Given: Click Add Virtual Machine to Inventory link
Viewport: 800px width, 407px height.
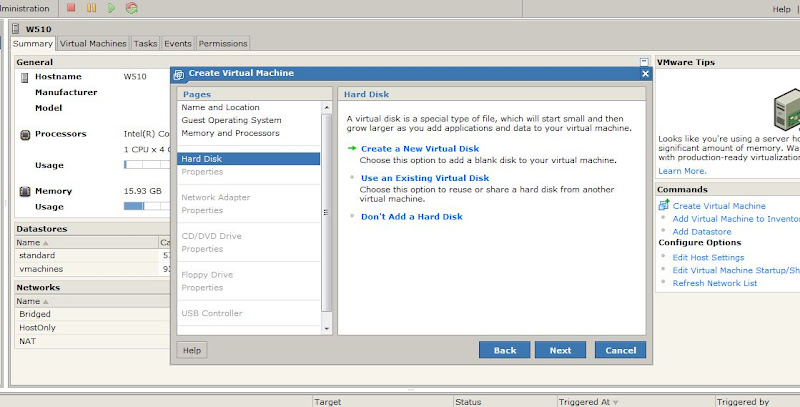Looking at the screenshot, I should [736, 219].
